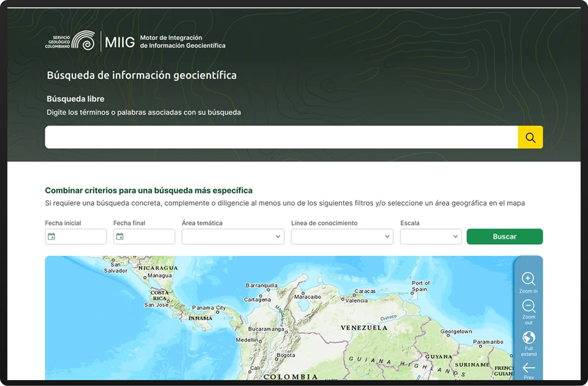Click into the Fecha inicial date field
Screen dimensions: 588x386
[x=76, y=236]
